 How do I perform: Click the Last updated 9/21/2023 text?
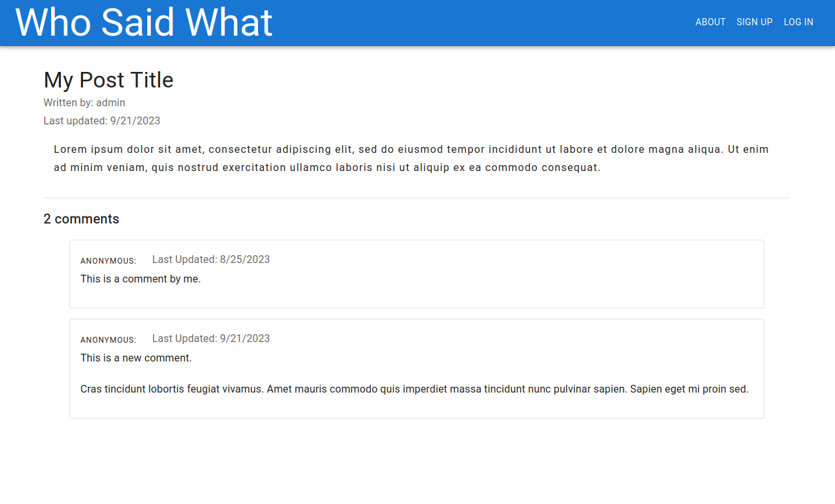pos(102,120)
